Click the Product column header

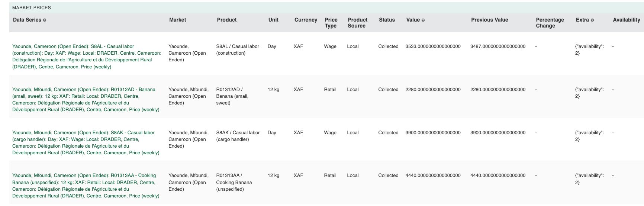(x=227, y=20)
